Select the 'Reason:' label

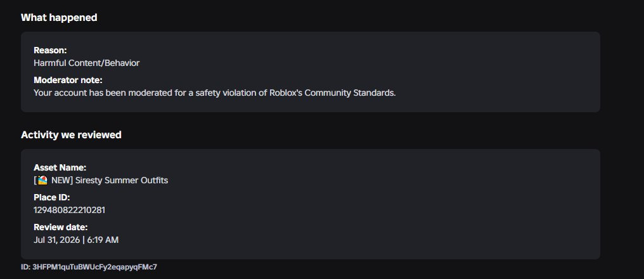pyautogui.click(x=50, y=50)
